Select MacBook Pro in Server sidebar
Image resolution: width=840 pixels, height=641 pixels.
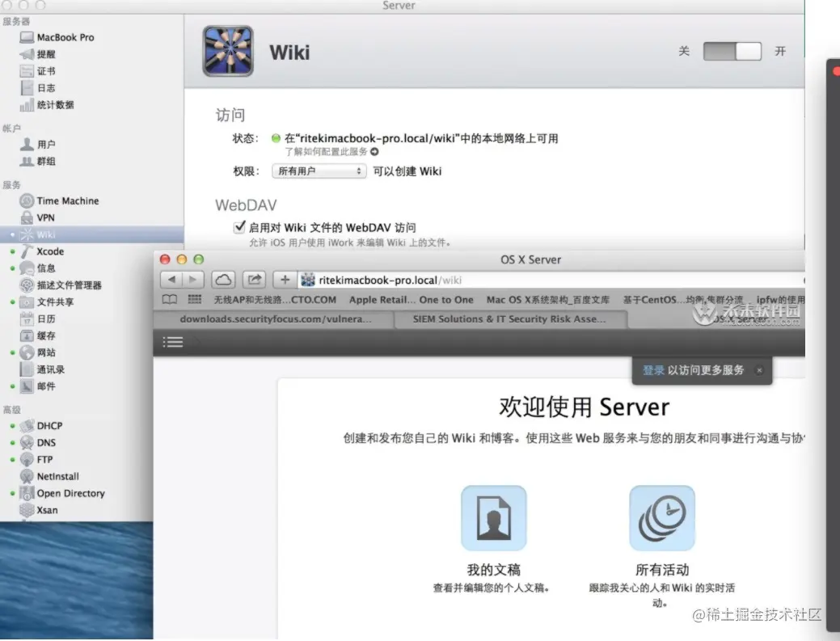click(x=57, y=37)
